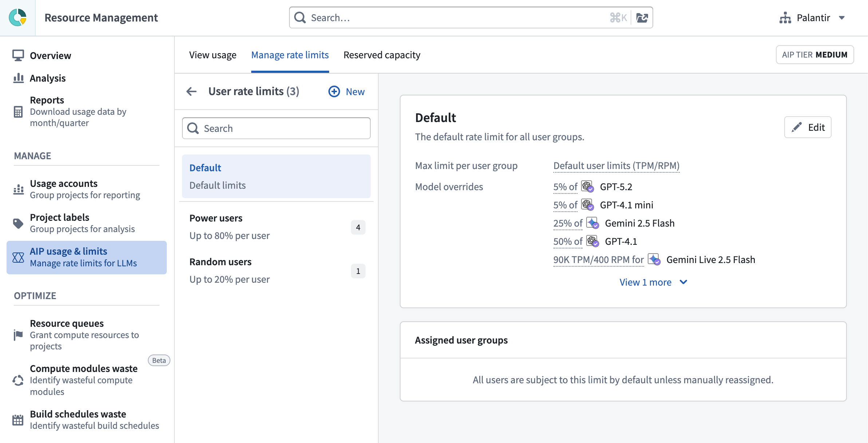Click the 25% of link for Gemini 2.5 Flash
The height and width of the screenshot is (443, 868).
pos(568,223)
